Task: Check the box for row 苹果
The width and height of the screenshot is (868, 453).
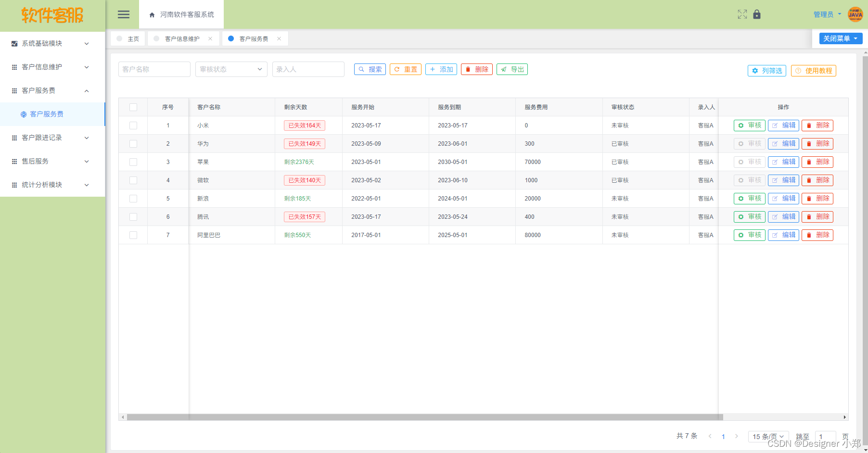Action: tap(133, 162)
